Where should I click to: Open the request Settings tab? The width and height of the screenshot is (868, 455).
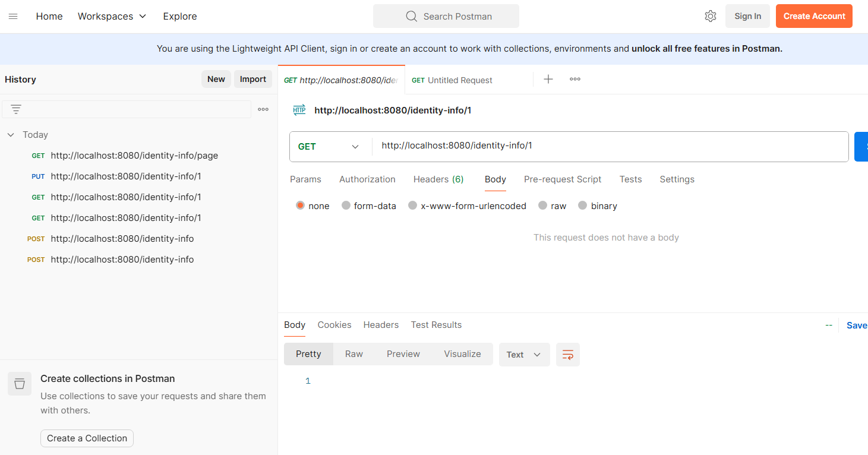pyautogui.click(x=677, y=179)
